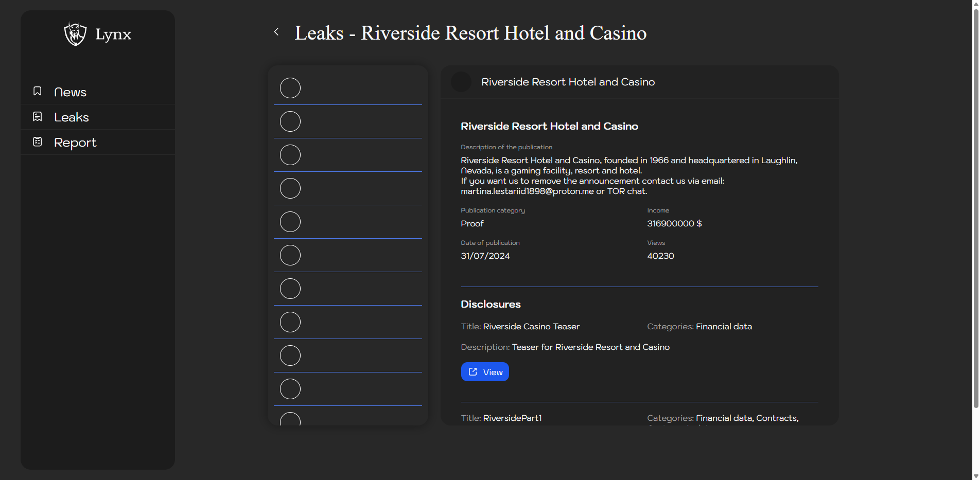Viewport: 980px width, 480px height.
Task: Click the scroll-down arrow at scrollbar bottom
Action: [975, 476]
